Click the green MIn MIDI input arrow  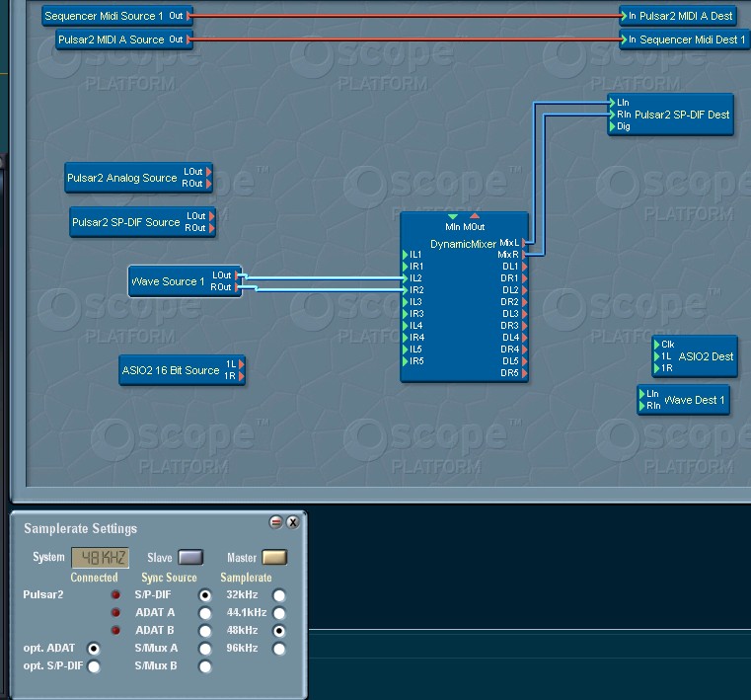(453, 216)
